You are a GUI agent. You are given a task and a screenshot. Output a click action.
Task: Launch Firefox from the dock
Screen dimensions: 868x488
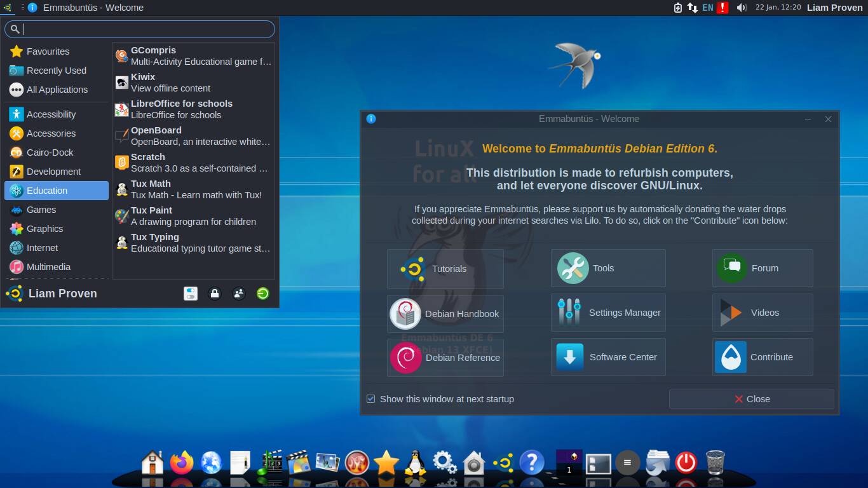(x=181, y=463)
